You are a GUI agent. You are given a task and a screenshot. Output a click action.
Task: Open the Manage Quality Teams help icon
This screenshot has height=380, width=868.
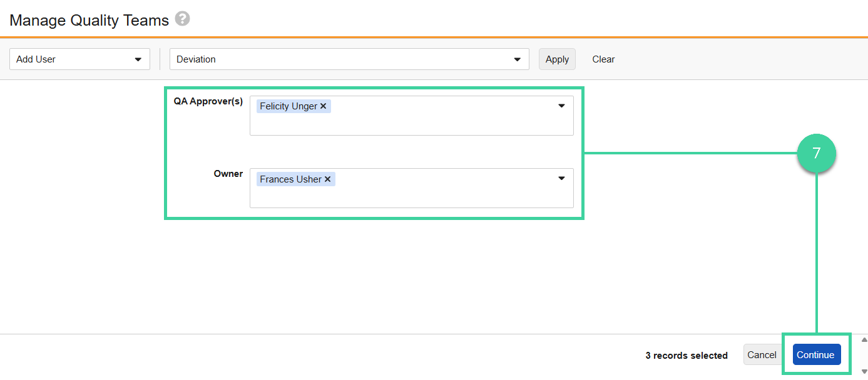pyautogui.click(x=181, y=19)
